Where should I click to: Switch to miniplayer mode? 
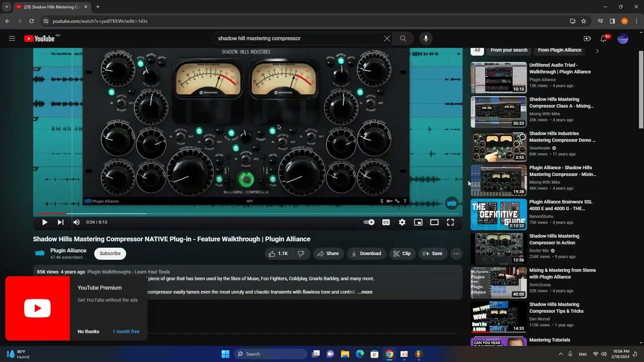pos(418,222)
